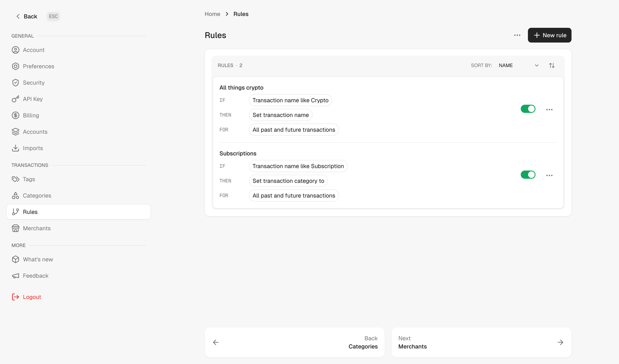Open the Subscriptions rule three-dot menu

coord(549,175)
